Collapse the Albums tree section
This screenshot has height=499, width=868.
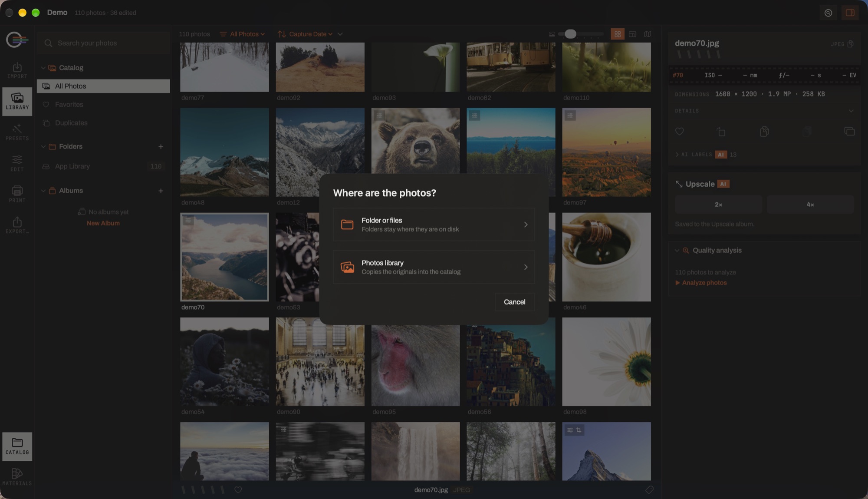point(43,191)
